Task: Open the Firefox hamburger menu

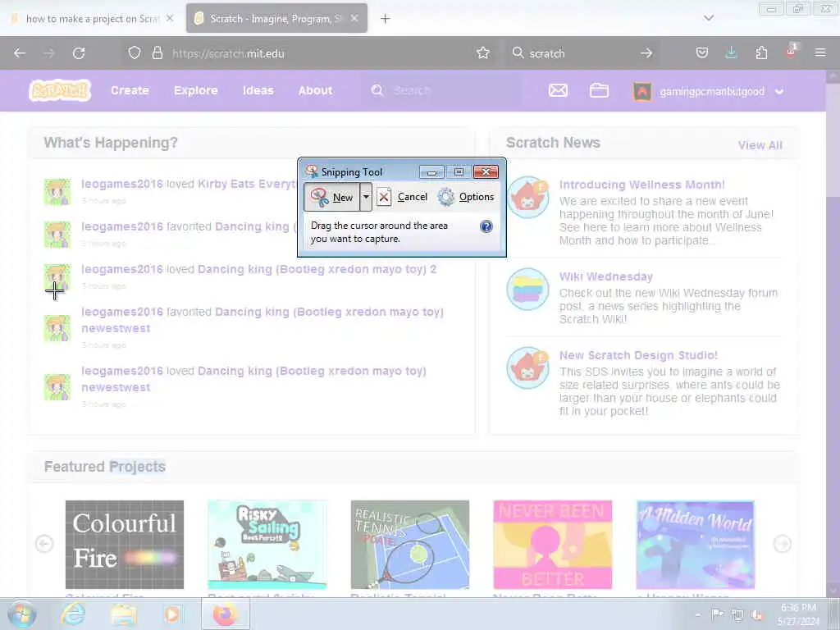Action: (x=820, y=53)
